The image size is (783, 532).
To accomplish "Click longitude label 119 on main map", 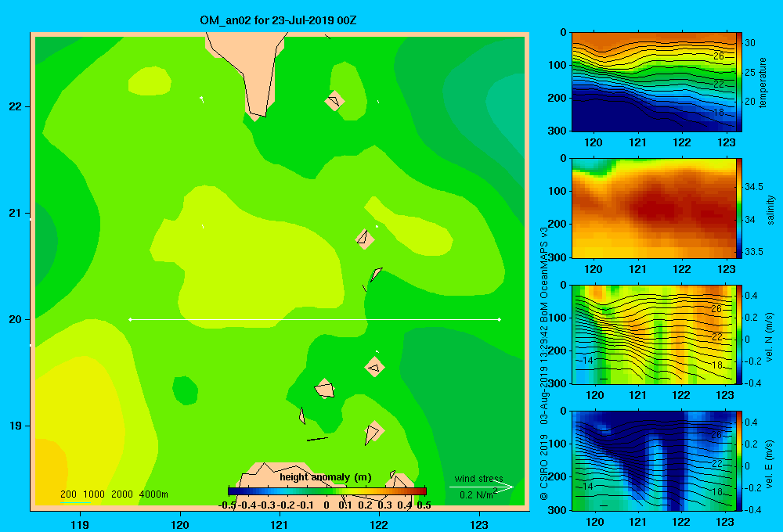I will pos(81,525).
